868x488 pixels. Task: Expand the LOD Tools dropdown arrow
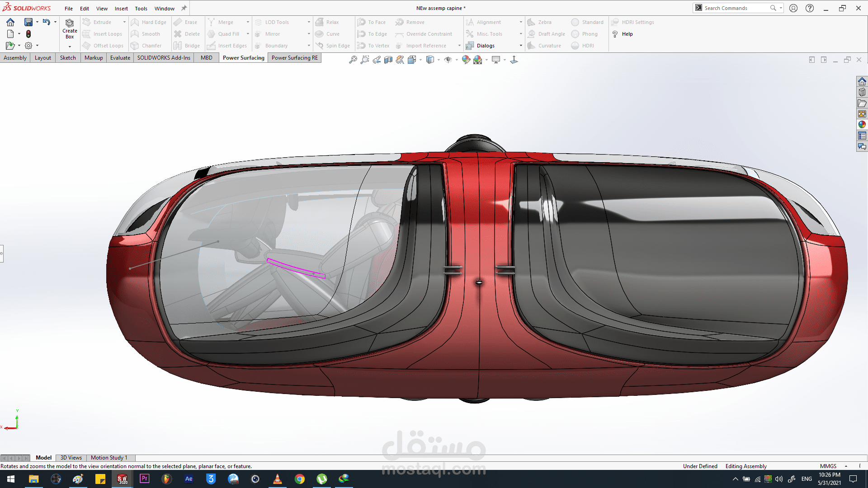(x=309, y=22)
